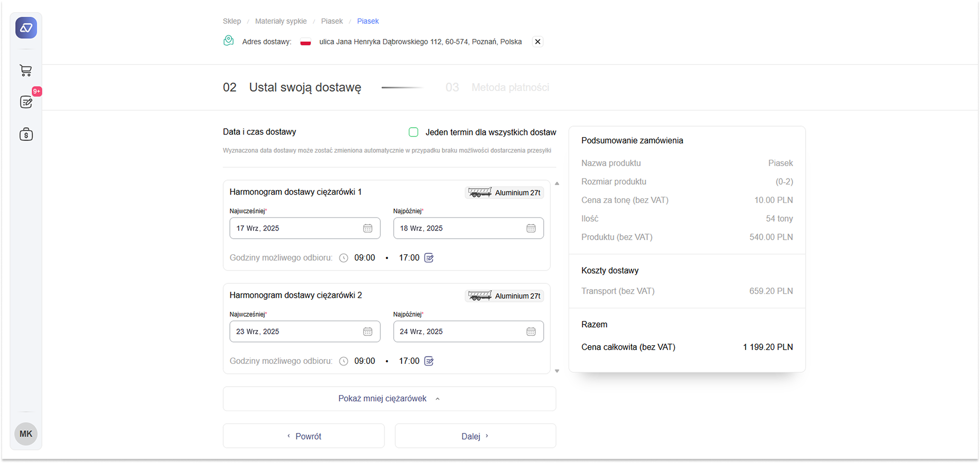Go back with Powrót button

point(303,436)
